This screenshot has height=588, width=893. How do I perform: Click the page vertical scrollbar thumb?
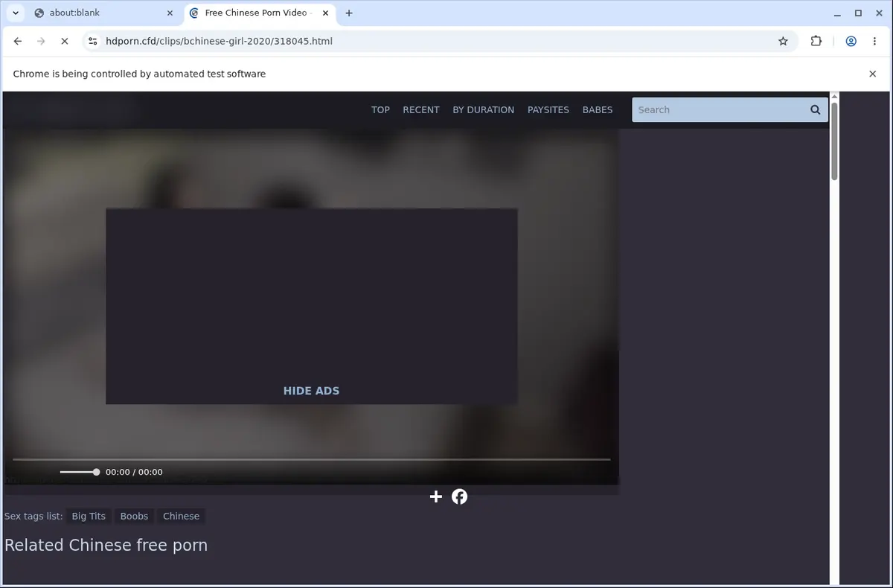[834, 141]
